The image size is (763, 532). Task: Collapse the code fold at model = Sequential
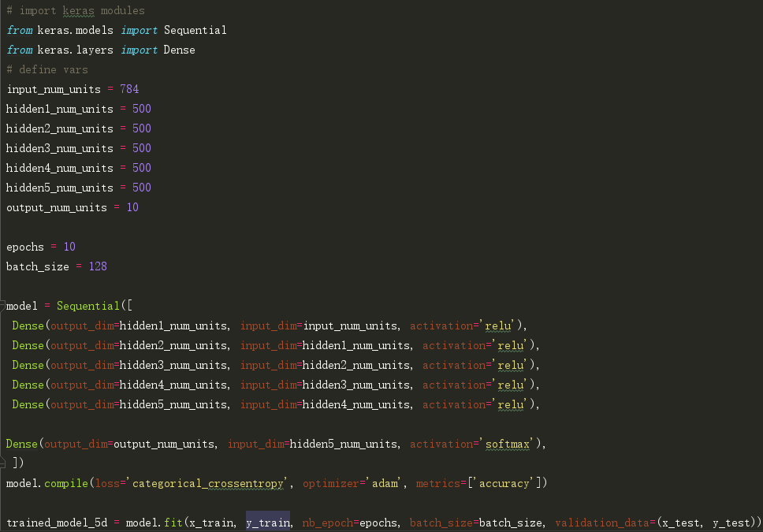pos(3,306)
